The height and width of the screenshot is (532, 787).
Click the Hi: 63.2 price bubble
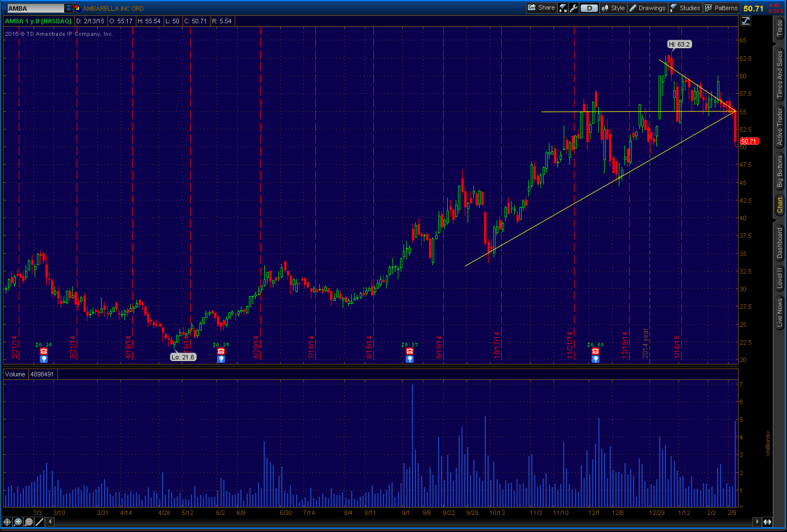pos(679,44)
